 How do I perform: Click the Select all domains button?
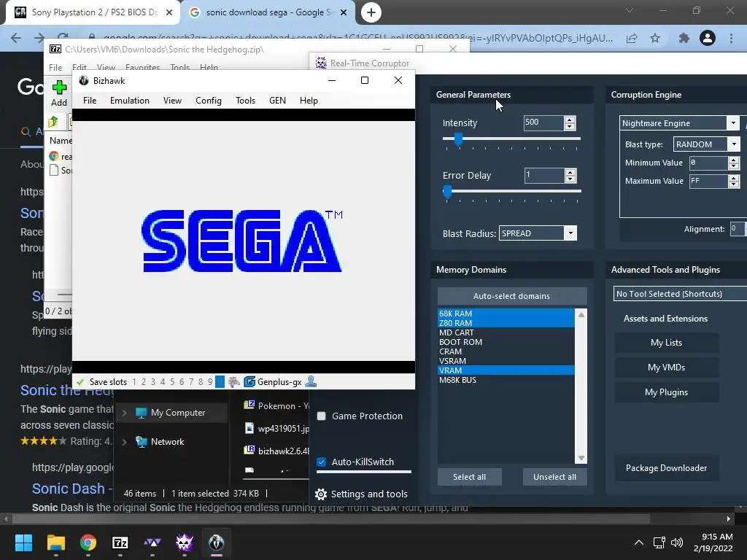click(469, 477)
